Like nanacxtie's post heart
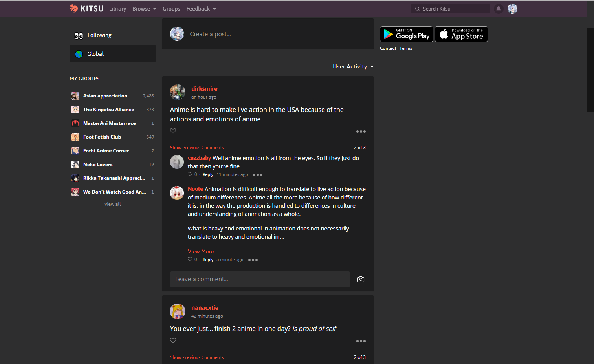This screenshot has height=364, width=594. 173,340
